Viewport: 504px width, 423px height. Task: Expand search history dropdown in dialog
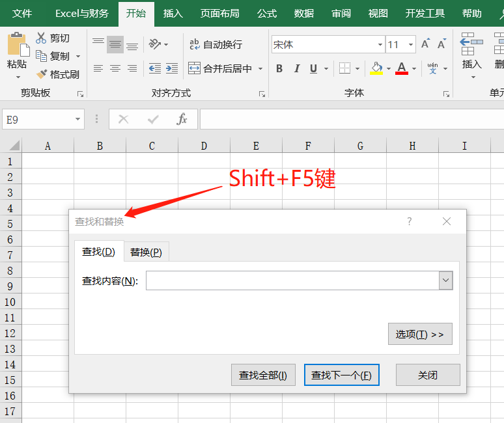[x=446, y=280]
